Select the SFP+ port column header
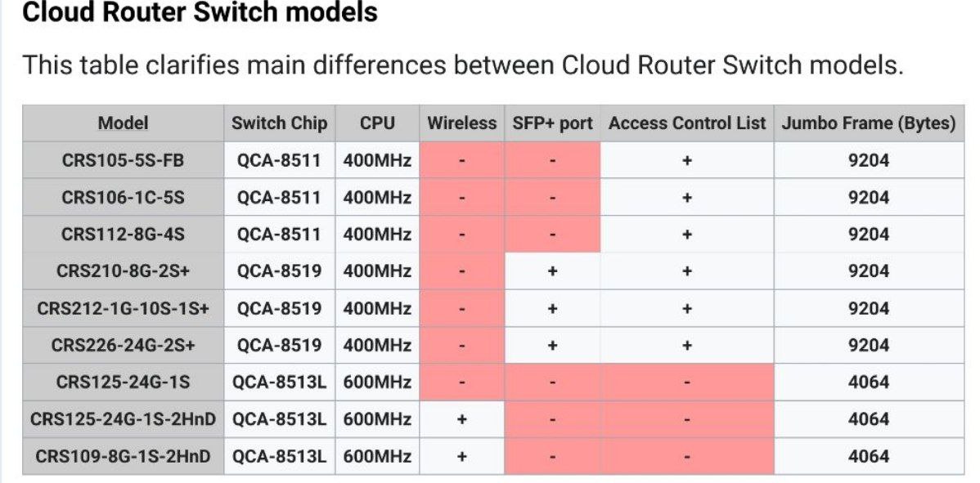Image resolution: width=980 pixels, height=483 pixels. pyautogui.click(x=552, y=123)
